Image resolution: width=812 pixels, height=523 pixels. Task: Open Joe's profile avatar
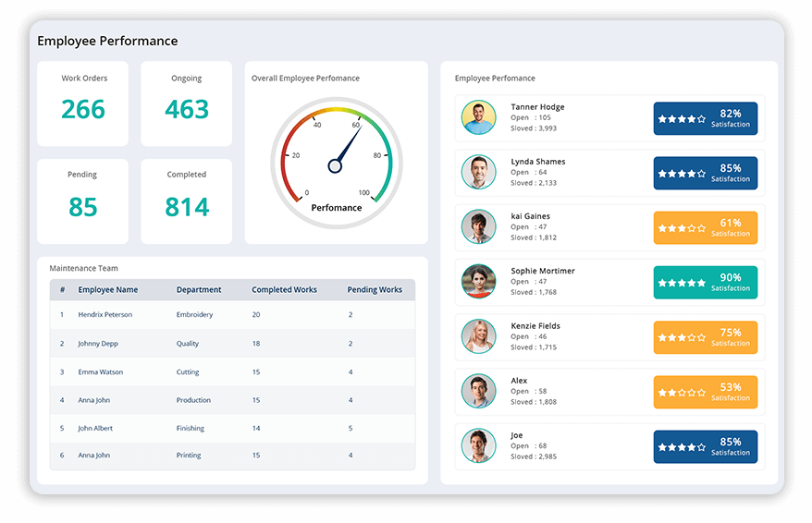point(478,445)
